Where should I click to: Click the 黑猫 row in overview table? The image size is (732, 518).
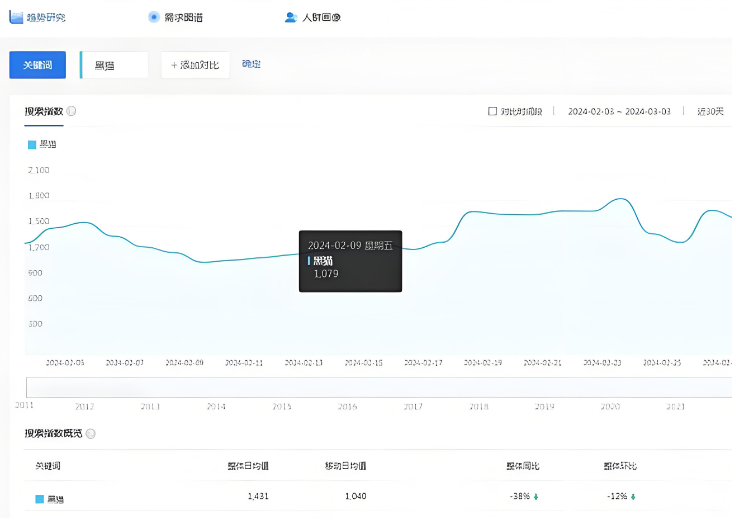(x=378, y=496)
